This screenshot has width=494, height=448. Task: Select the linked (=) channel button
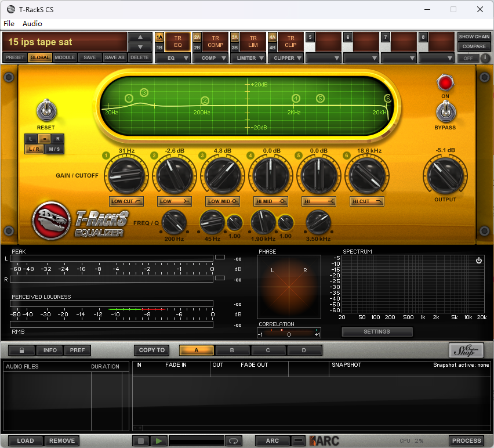pos(45,139)
